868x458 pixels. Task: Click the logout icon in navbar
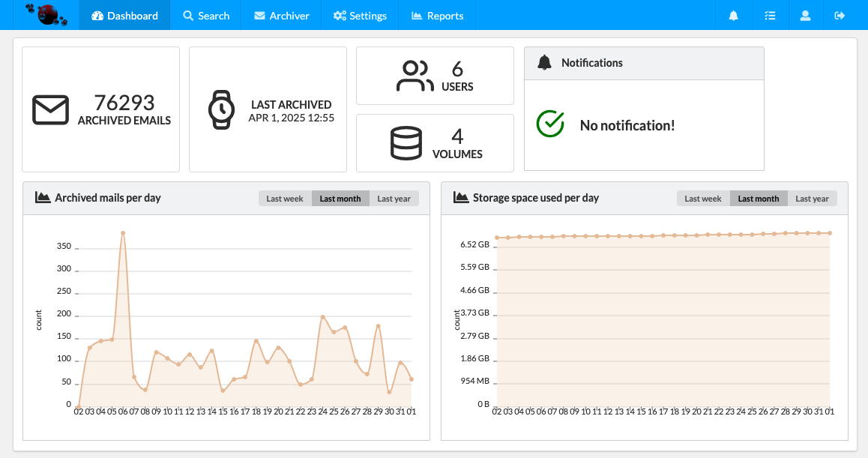click(x=840, y=15)
